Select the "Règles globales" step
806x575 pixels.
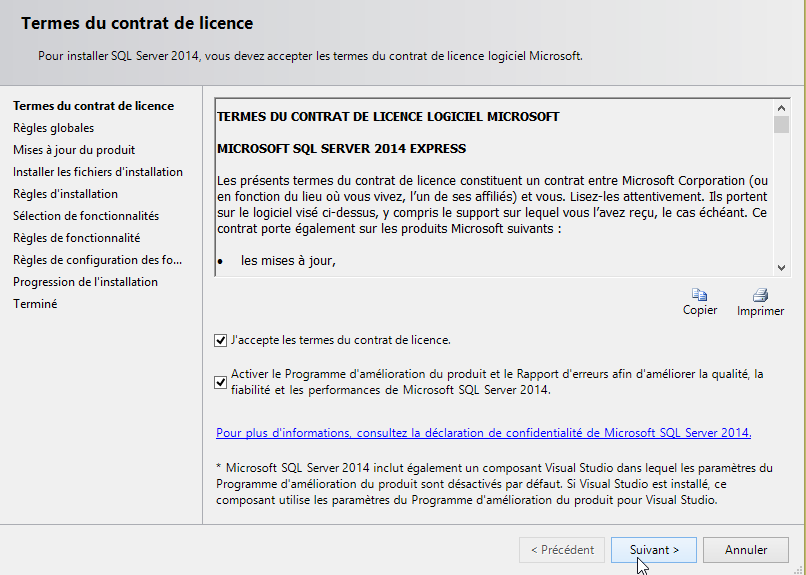tap(53, 128)
